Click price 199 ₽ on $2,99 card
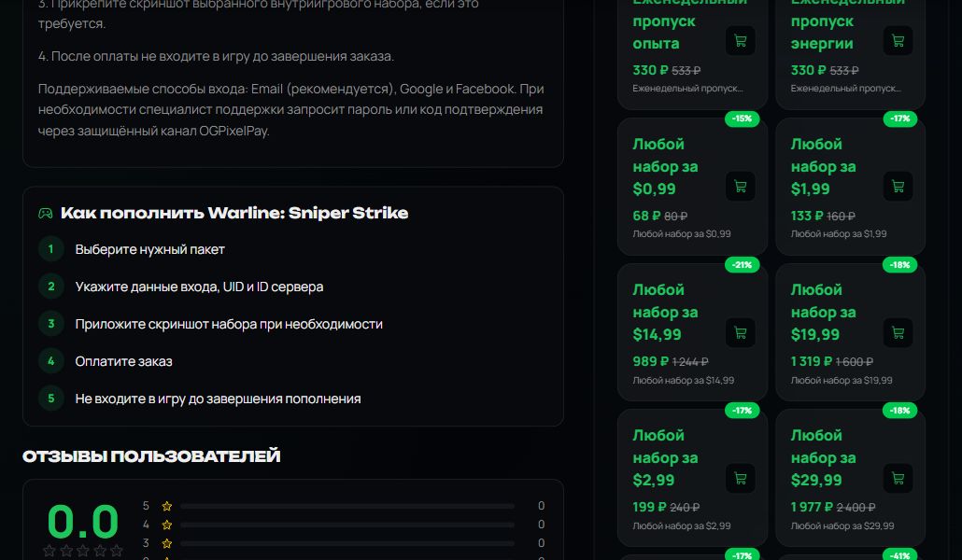This screenshot has width=962, height=560. [x=650, y=507]
